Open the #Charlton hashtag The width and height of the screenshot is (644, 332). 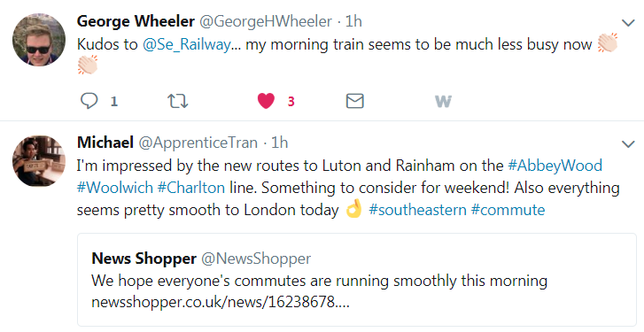[191, 188]
